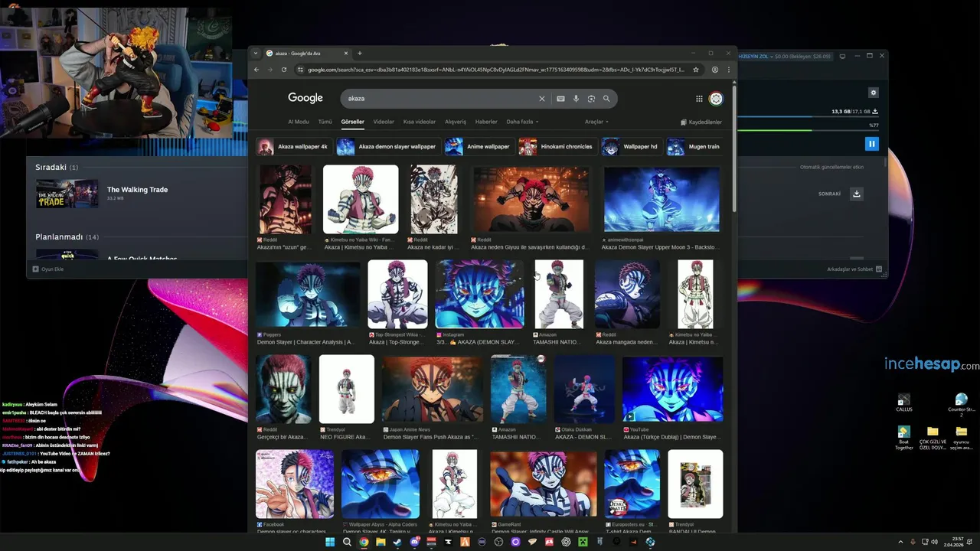Image resolution: width=980 pixels, height=551 pixels.
Task: Click the Google logo
Action: click(x=305, y=98)
